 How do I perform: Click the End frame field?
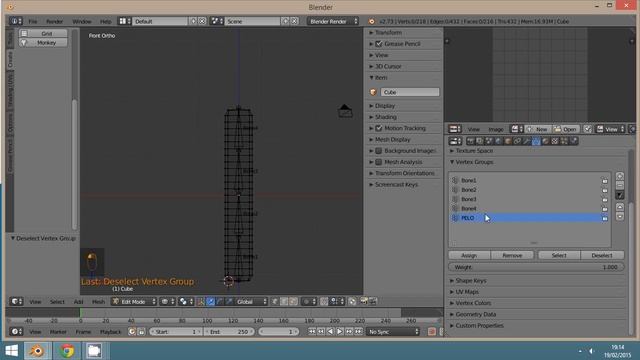[229, 332]
